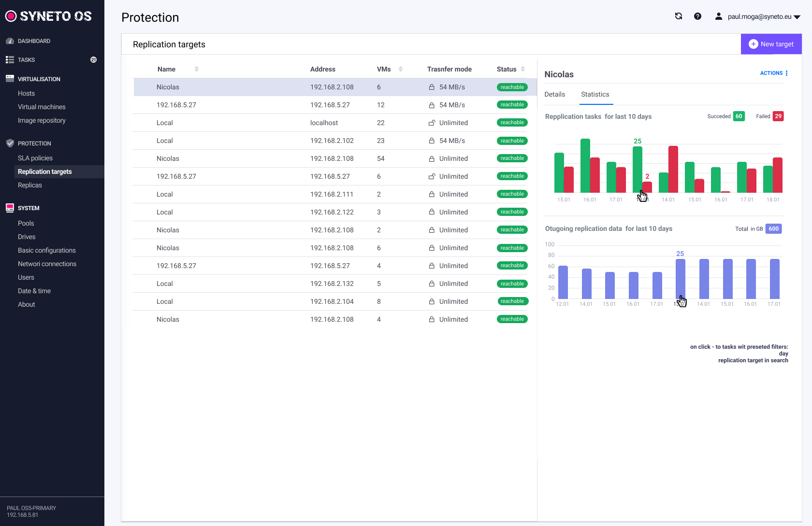Click the New target button
Screen dimensions: 812x526
(771, 44)
